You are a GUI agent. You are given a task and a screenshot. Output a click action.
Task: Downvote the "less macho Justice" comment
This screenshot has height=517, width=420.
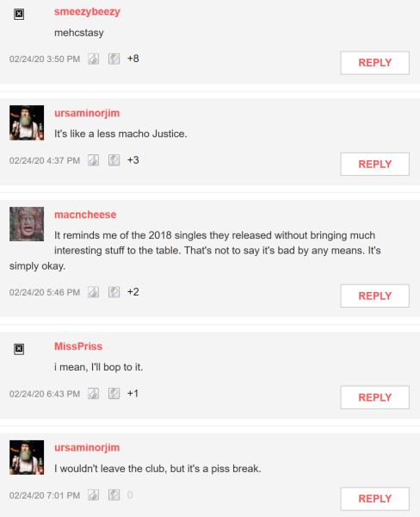click(x=114, y=160)
